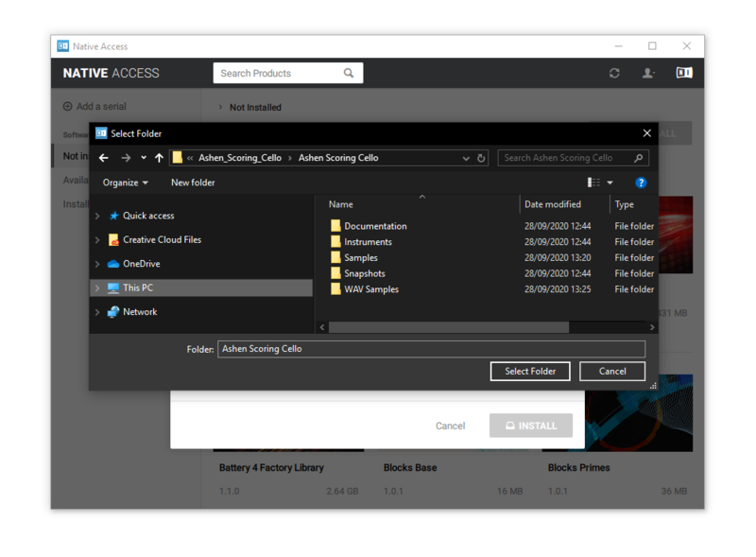Open the address bar history dropdown
The height and width of the screenshot is (557, 756).
click(x=466, y=158)
